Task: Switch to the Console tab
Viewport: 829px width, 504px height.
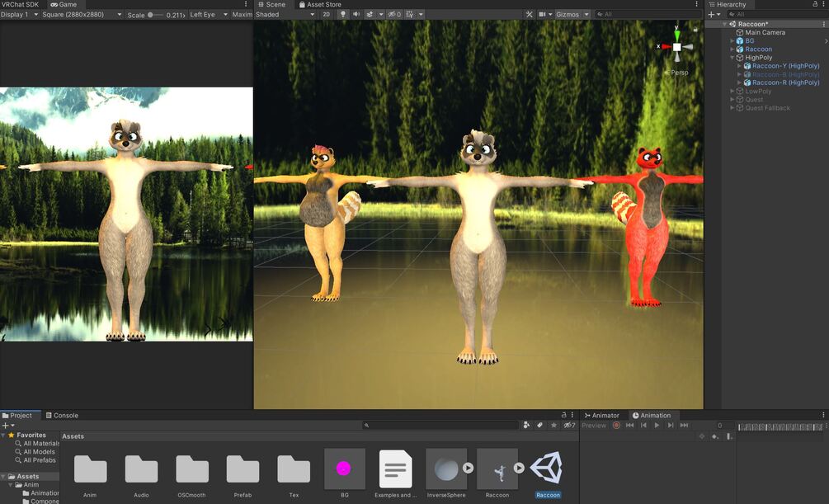Action: (62, 415)
